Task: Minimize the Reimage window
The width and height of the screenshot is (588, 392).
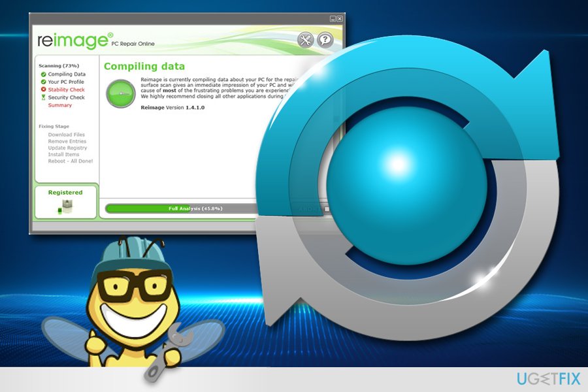Action: [333, 18]
